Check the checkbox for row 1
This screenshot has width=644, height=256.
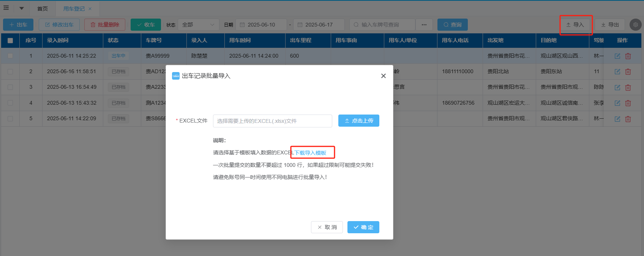coord(10,56)
